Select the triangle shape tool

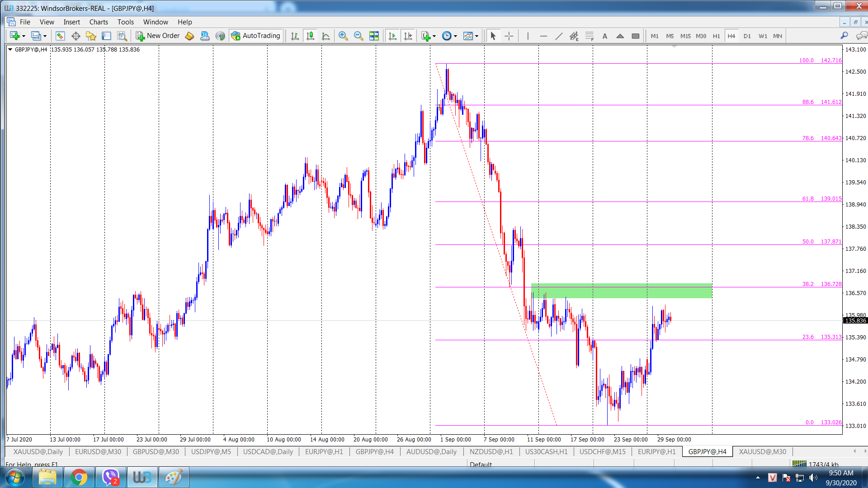coord(620,36)
